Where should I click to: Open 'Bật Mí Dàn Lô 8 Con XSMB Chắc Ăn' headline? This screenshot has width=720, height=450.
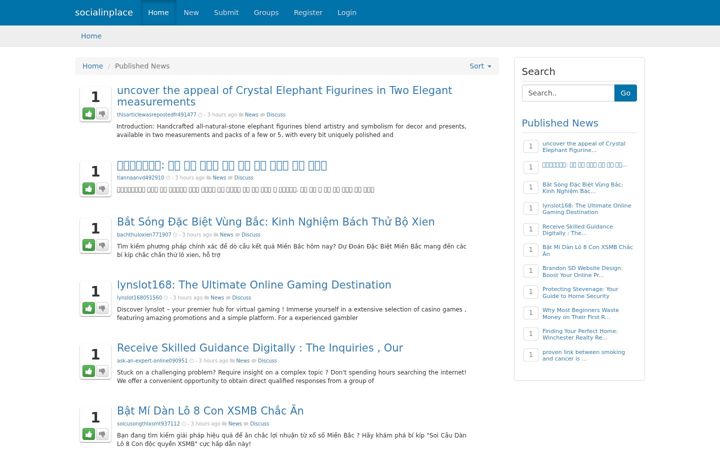point(210,411)
